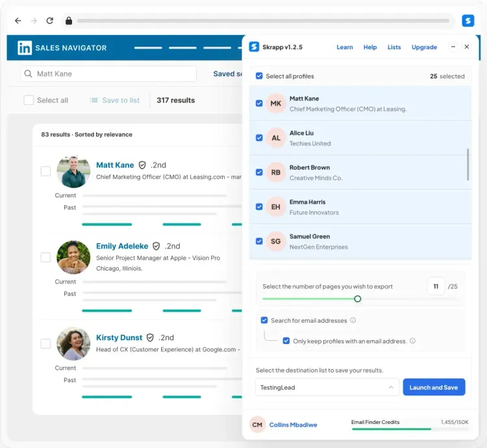Minimize the Skrapp panel
The width and height of the screenshot is (487, 448).
[453, 47]
